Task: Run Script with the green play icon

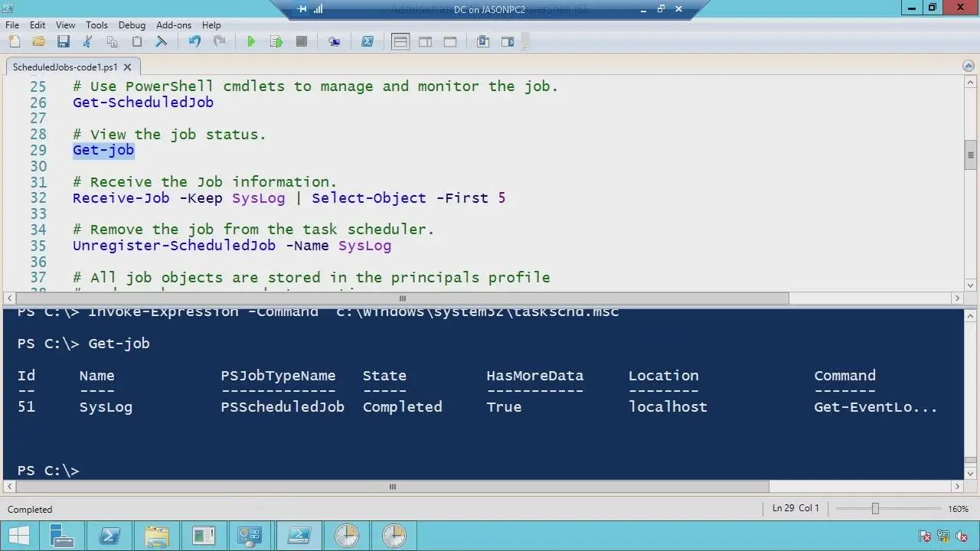Action: (x=251, y=41)
